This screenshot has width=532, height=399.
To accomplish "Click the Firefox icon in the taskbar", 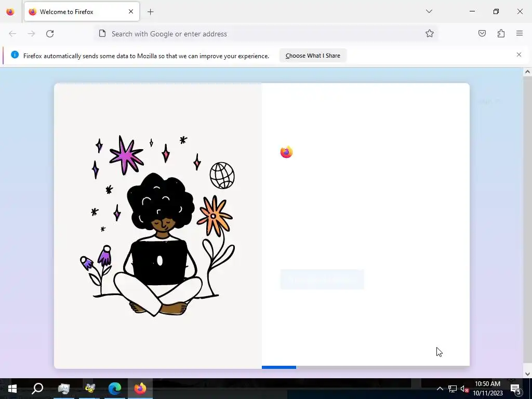I will [x=140, y=389].
